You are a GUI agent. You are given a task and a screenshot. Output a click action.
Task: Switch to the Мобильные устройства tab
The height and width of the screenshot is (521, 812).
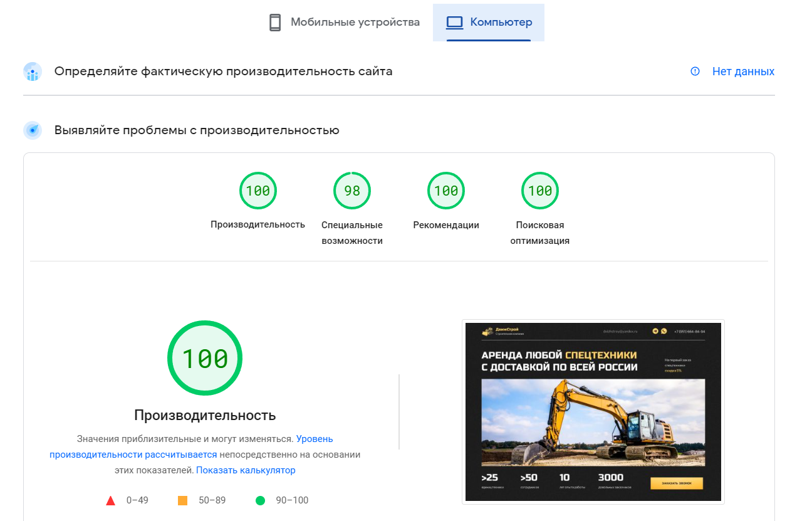(x=344, y=23)
